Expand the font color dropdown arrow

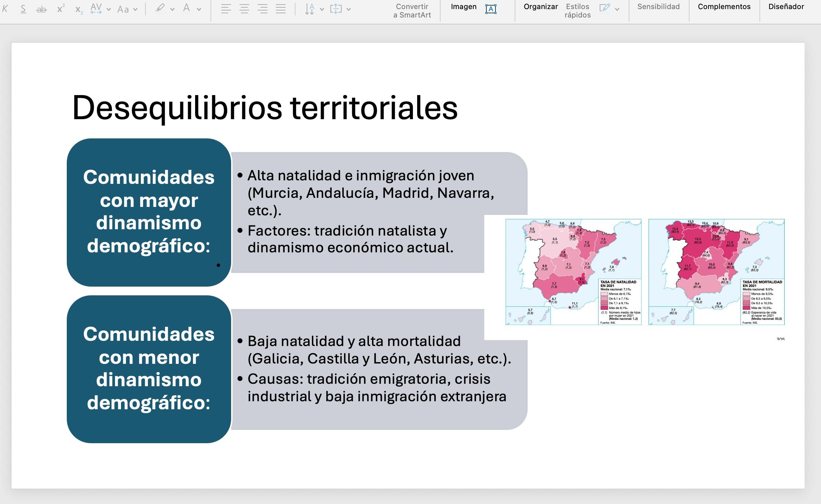[x=199, y=9]
